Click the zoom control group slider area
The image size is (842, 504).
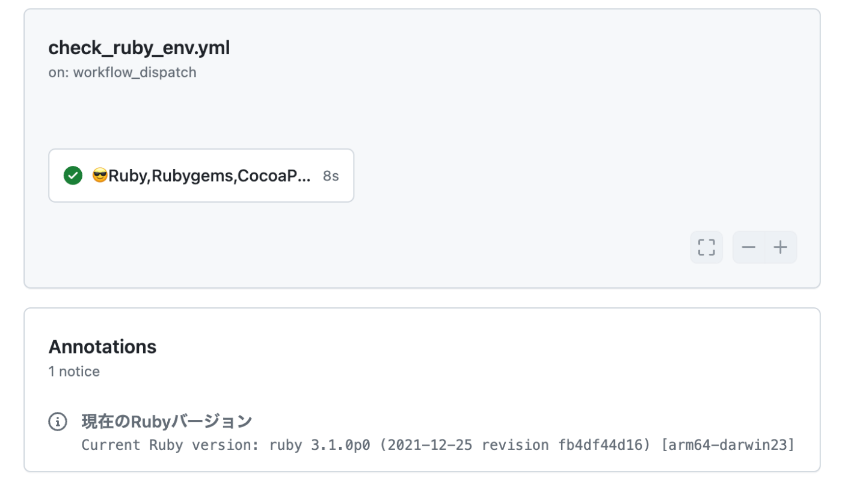point(764,247)
